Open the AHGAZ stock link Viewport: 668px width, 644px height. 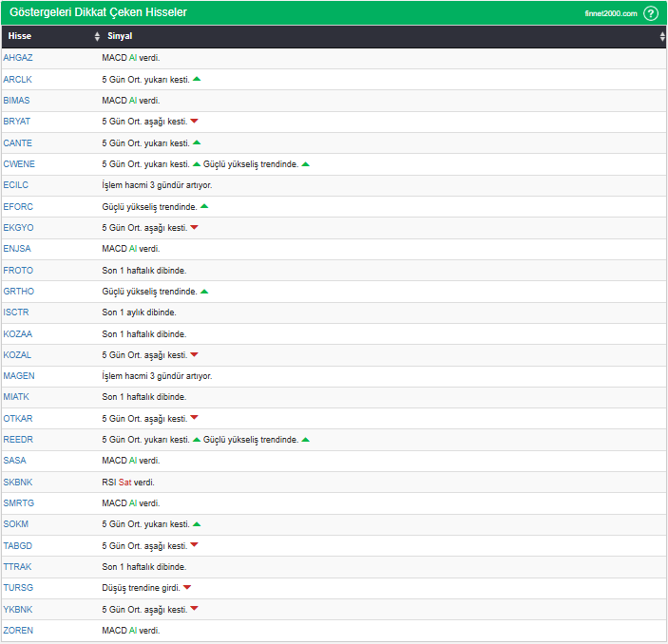(18, 58)
